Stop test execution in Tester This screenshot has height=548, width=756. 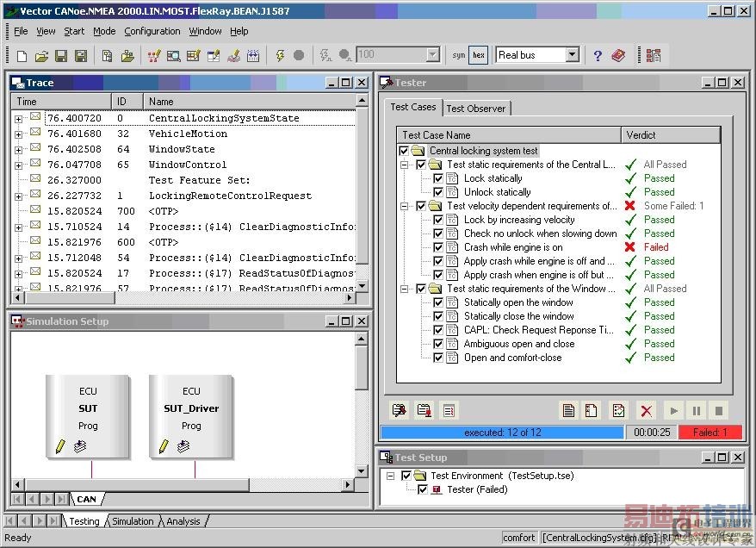tap(718, 411)
